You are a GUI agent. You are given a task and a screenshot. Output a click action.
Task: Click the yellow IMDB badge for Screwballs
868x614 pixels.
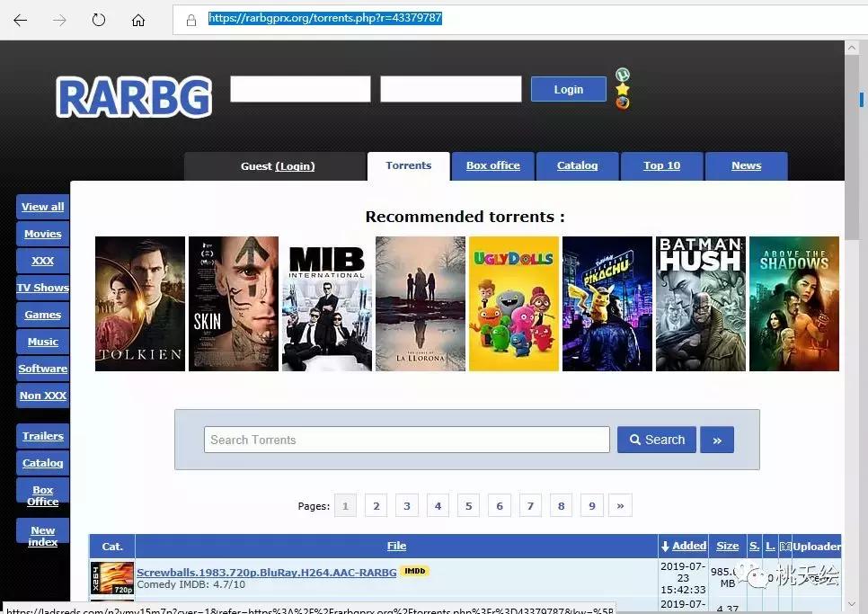[414, 571]
